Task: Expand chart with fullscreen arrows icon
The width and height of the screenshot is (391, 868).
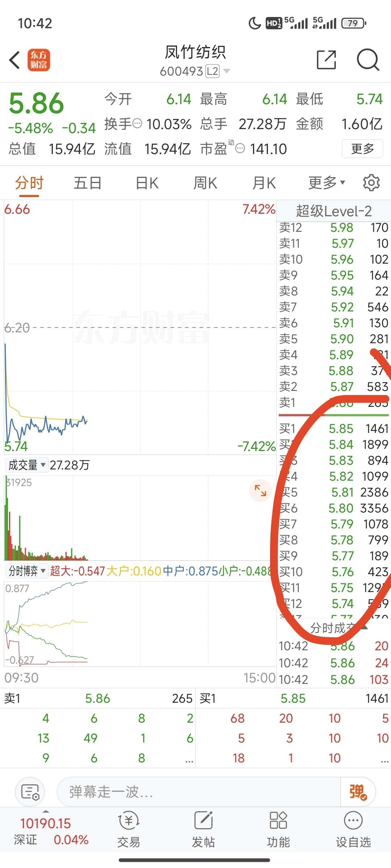Action: pyautogui.click(x=260, y=490)
